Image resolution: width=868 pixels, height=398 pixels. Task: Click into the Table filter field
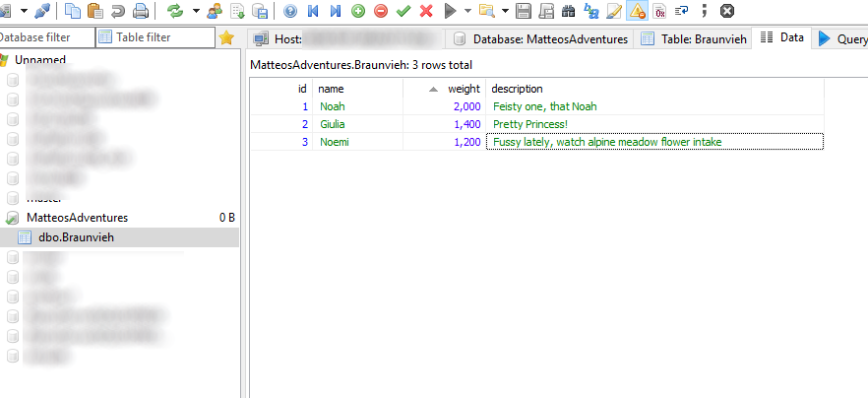[x=155, y=37]
